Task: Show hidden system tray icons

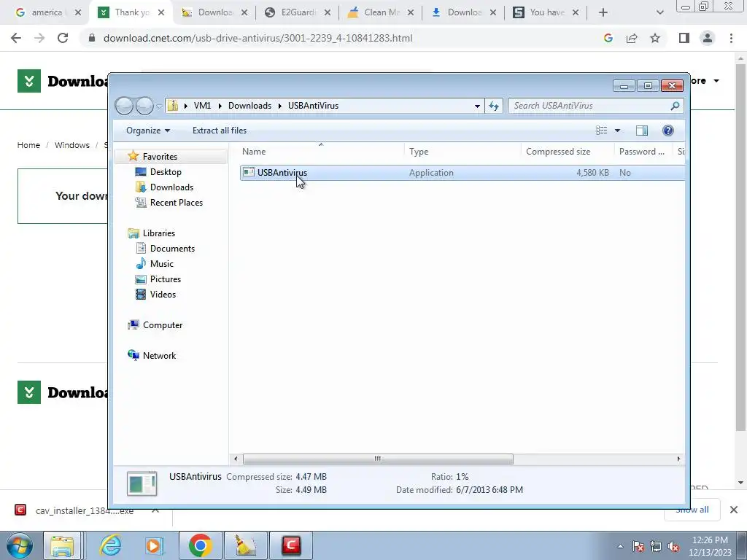Action: pos(620,546)
